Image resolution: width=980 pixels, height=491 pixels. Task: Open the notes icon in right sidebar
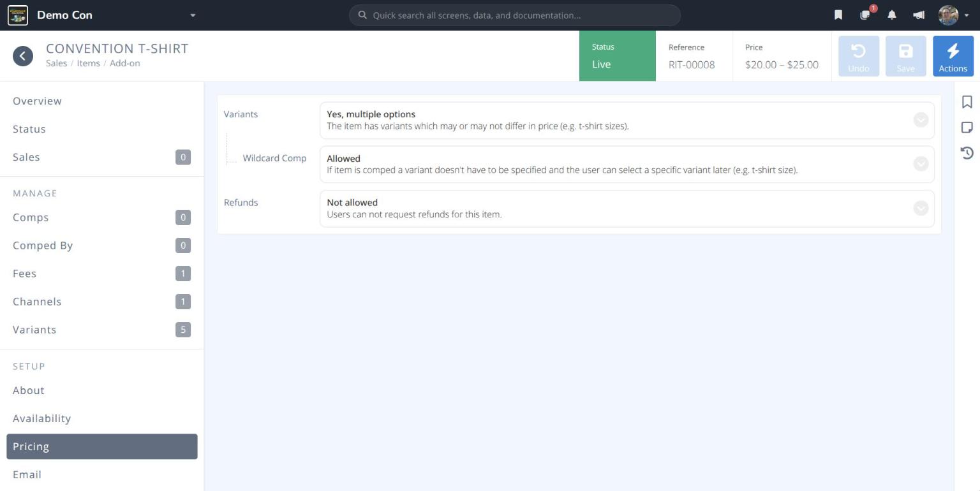pos(967,128)
